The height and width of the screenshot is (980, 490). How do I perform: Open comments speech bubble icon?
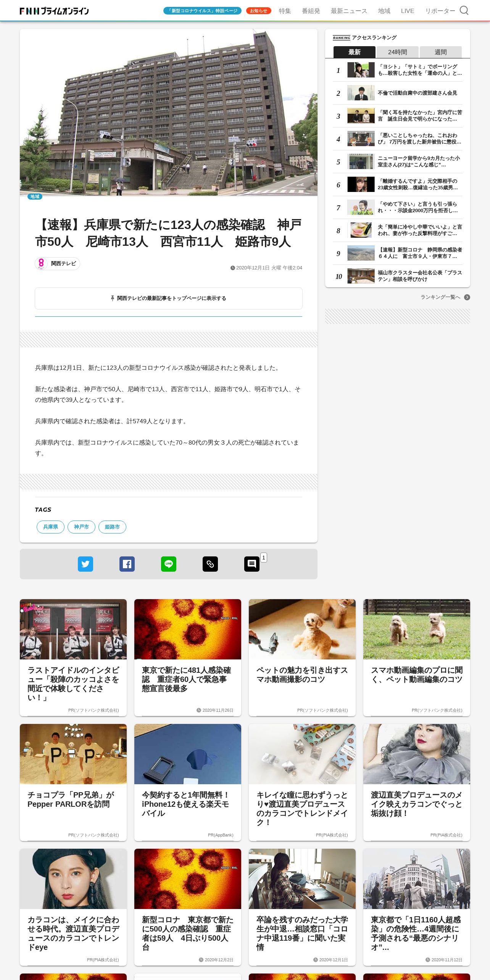252,564
